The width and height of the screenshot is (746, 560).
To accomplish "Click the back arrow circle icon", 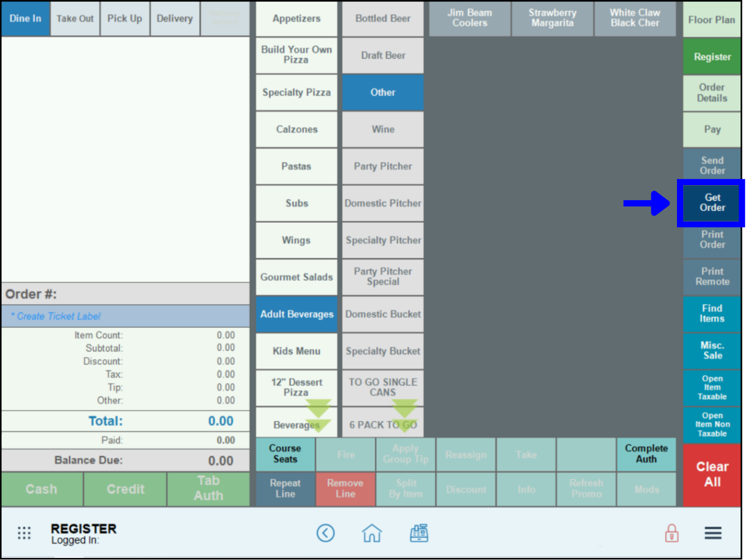I will click(325, 533).
